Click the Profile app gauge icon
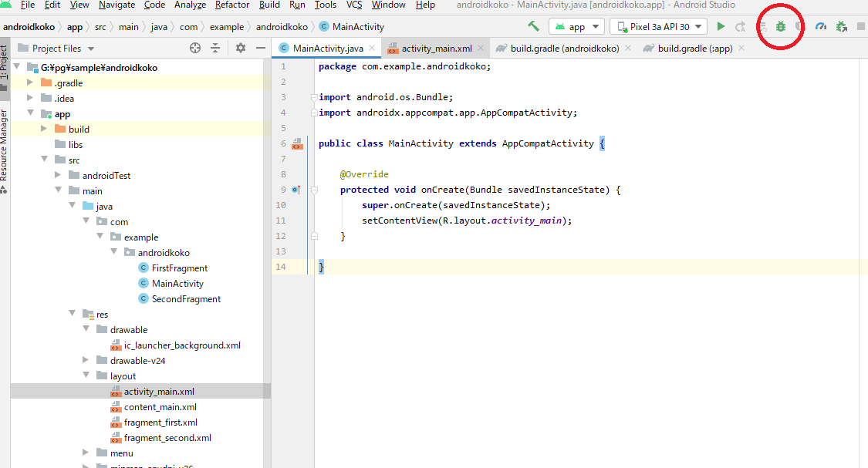 coord(821,26)
